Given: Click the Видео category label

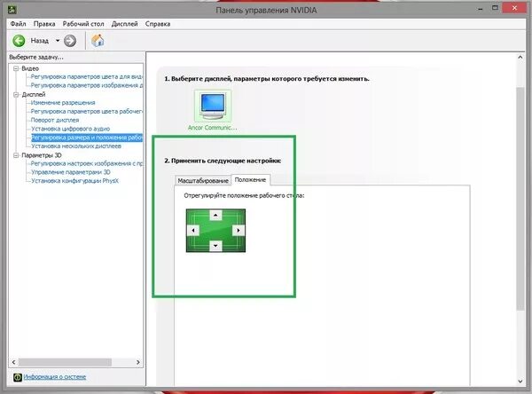Looking at the screenshot, I should pos(30,68).
